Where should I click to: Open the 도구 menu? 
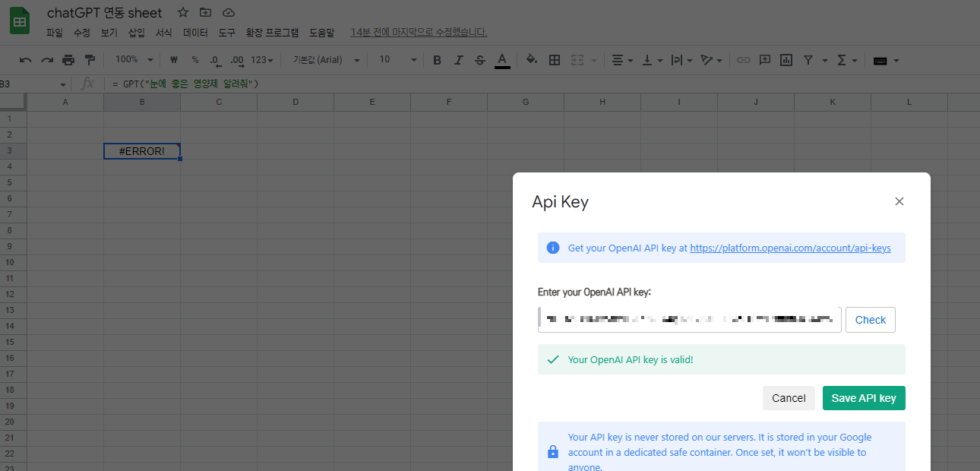227,33
